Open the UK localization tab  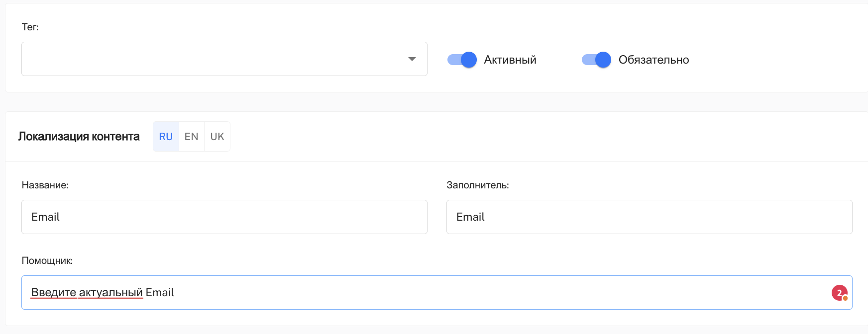tap(217, 137)
